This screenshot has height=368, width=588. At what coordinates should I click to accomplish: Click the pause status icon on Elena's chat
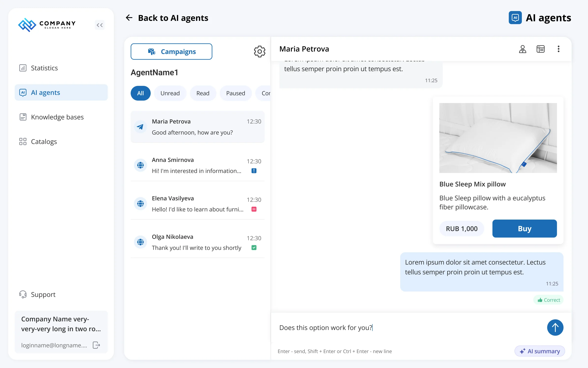[254, 209]
